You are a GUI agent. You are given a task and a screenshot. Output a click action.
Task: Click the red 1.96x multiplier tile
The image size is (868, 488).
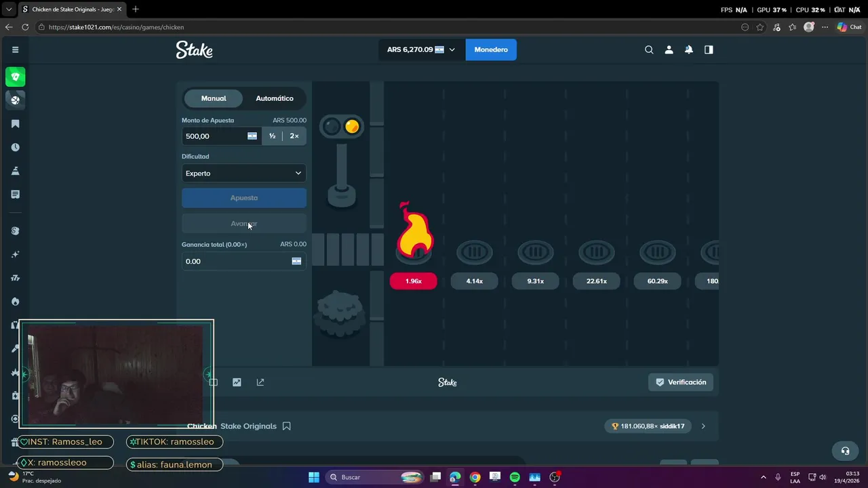[414, 281]
